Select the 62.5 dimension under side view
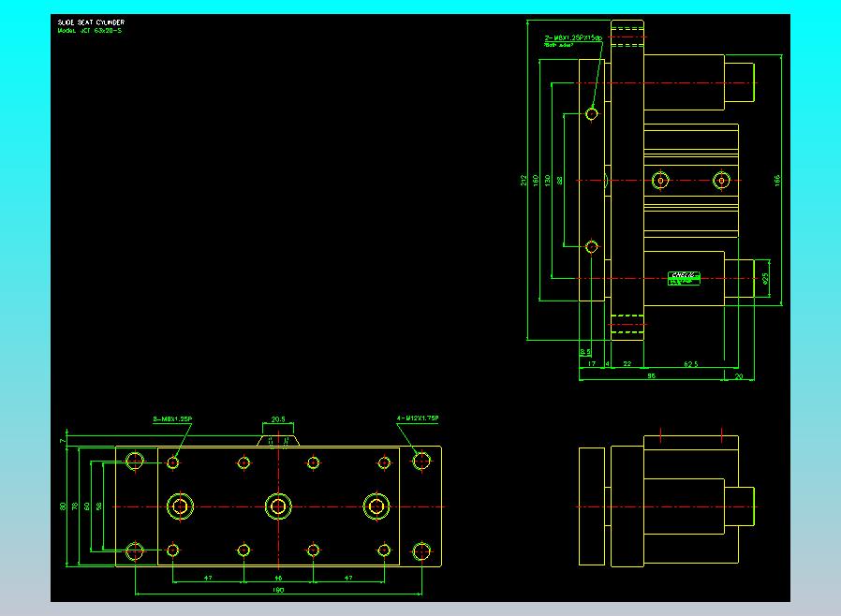Screen dimensions: 841x616 pos(690,363)
